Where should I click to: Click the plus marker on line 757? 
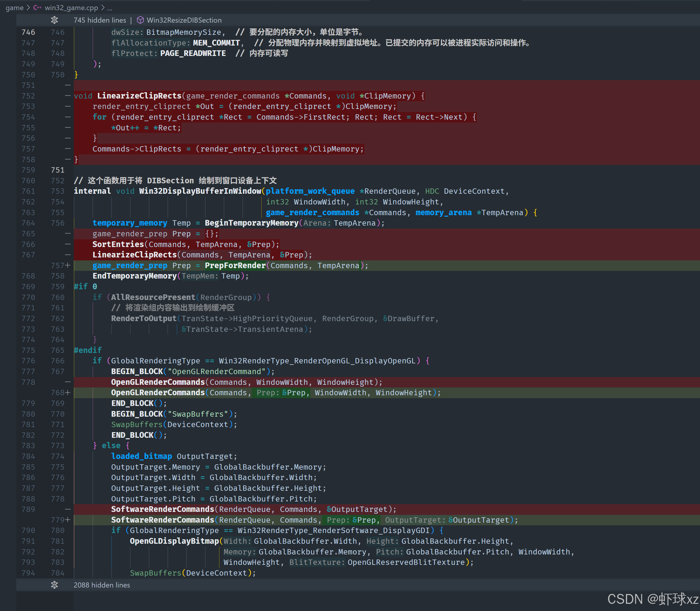(68, 265)
